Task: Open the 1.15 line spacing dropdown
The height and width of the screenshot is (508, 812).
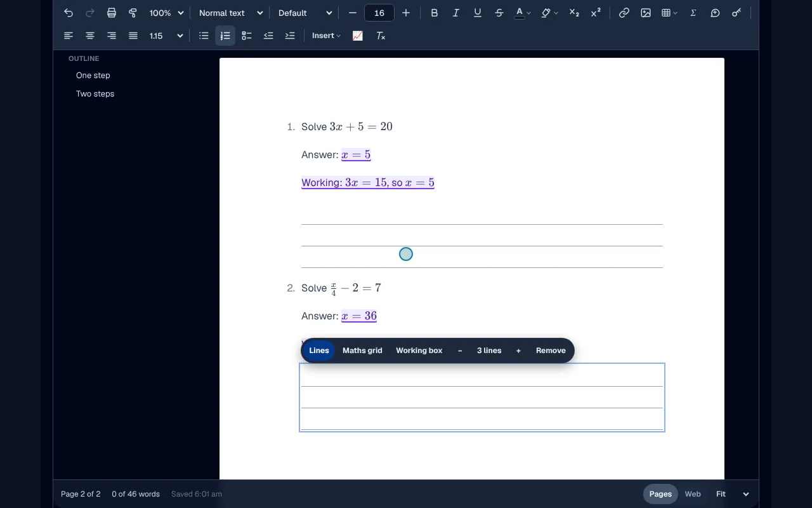Action: point(166,36)
